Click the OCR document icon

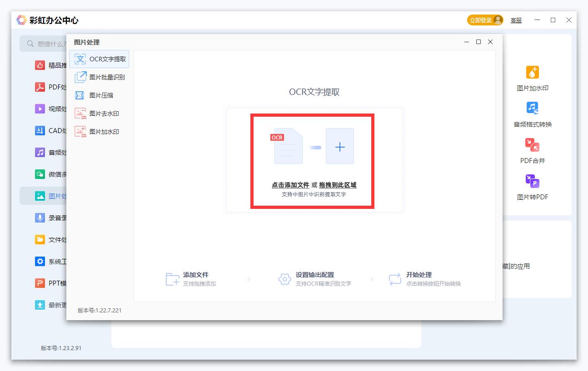287,146
